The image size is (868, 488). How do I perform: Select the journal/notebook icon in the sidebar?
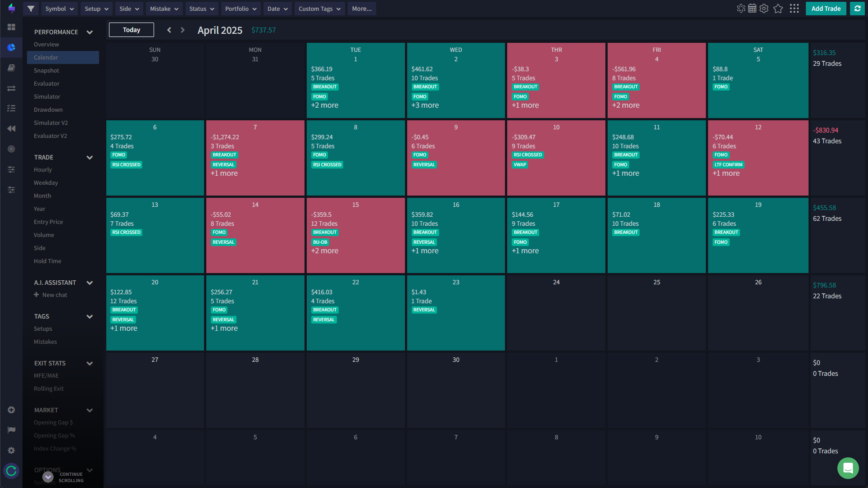tap(11, 68)
